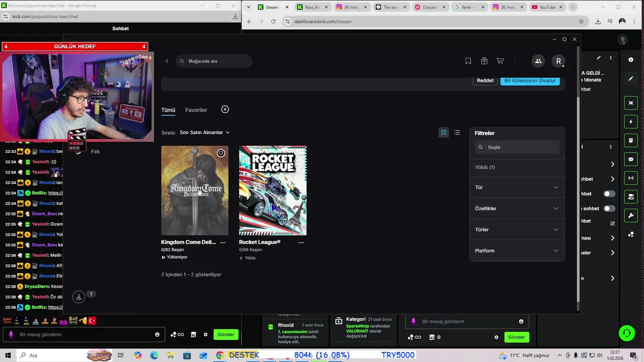Open Chrome tab search dropdown arrow
Screen dimensions: 644x362
[248, 7]
